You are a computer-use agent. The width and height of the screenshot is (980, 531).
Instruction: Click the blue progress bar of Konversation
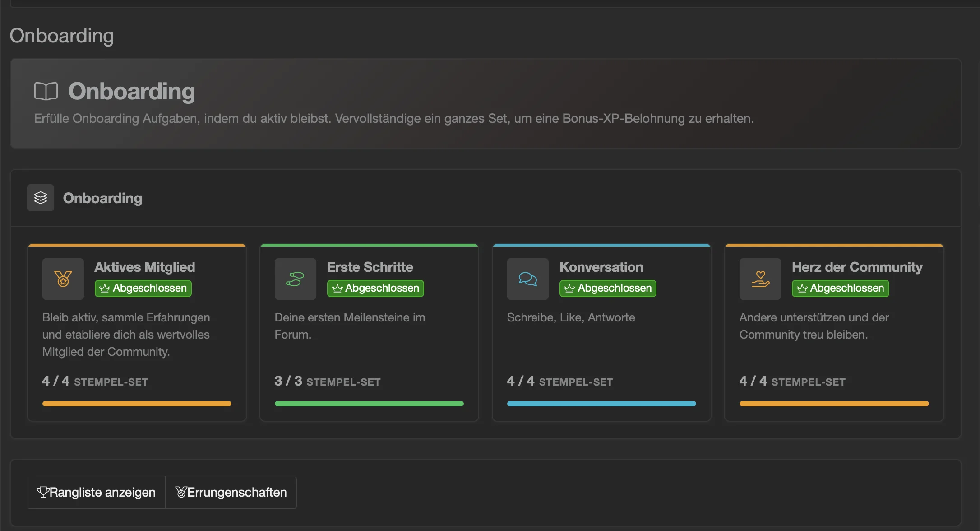[601, 404]
